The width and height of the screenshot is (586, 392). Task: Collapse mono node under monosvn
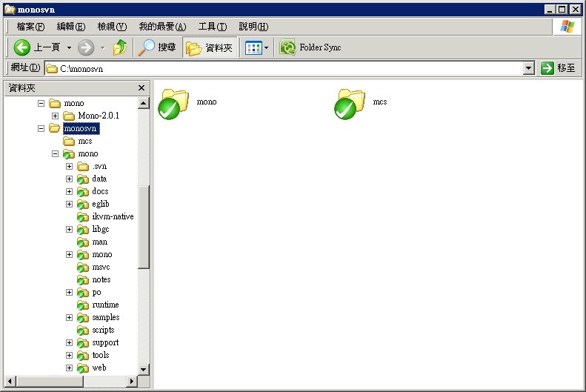(x=55, y=153)
